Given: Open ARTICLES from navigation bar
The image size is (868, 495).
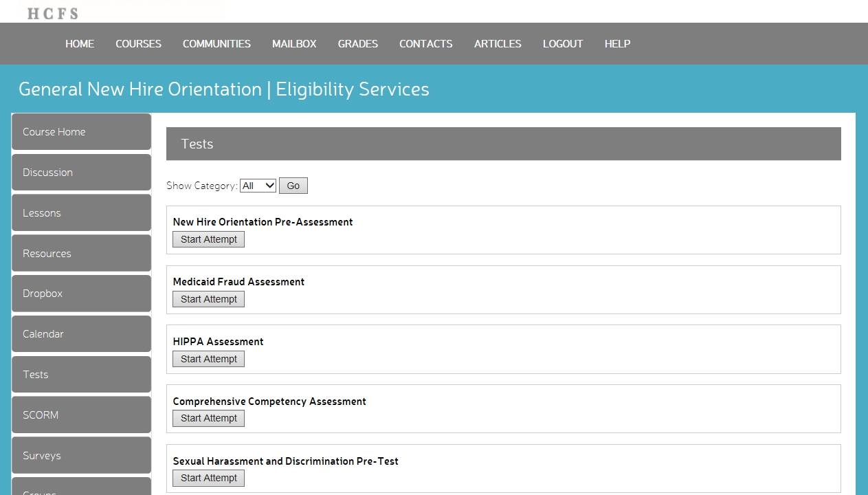Looking at the screenshot, I should click(x=498, y=44).
